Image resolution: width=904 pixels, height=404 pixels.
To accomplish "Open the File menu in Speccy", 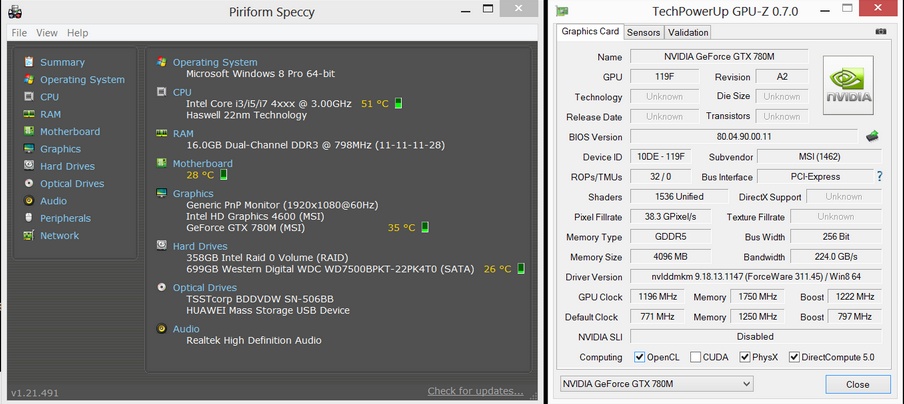I will [19, 33].
